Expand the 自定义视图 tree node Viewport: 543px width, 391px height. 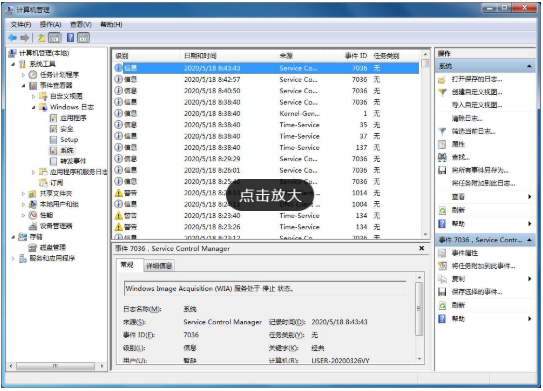(x=33, y=96)
